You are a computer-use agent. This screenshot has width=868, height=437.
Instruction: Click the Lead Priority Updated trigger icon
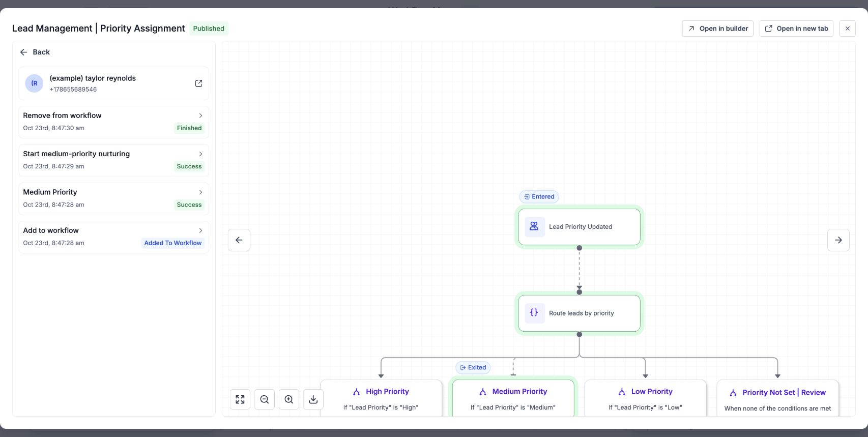(534, 226)
